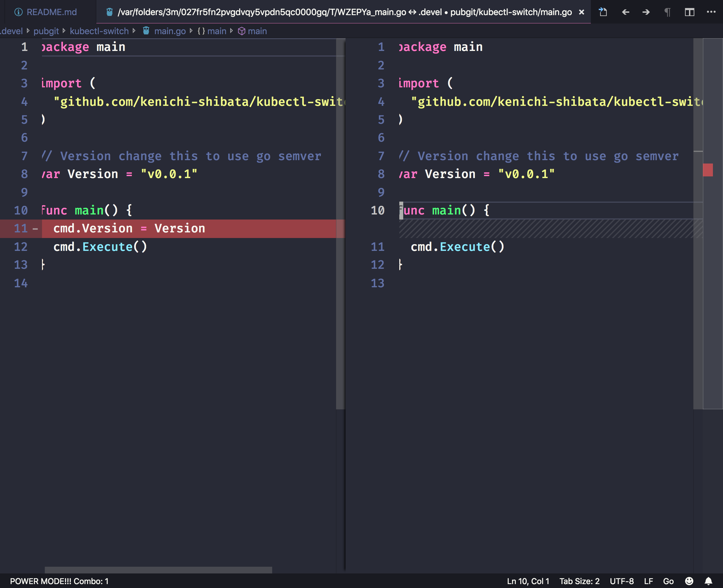723x588 pixels.
Task: Click the Version comment in right pane
Action: click(539, 156)
